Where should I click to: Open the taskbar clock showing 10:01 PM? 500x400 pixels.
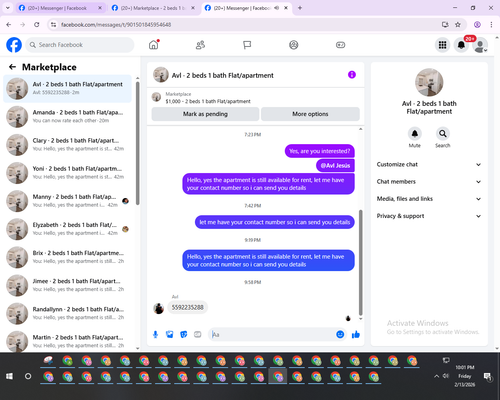point(465,376)
